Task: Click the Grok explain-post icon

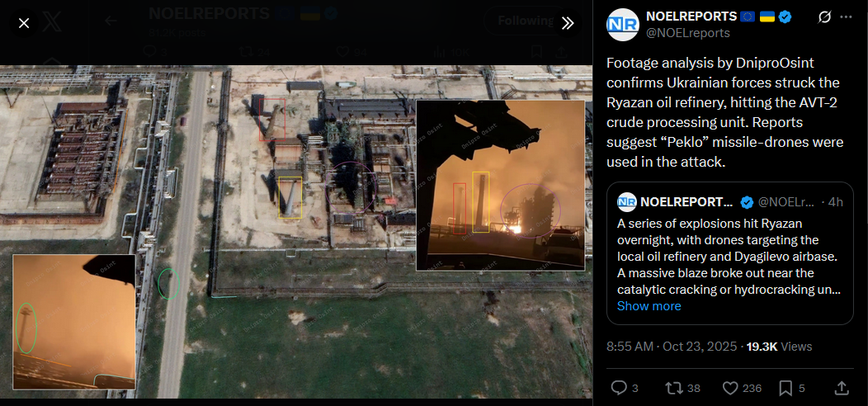Action: point(824,17)
